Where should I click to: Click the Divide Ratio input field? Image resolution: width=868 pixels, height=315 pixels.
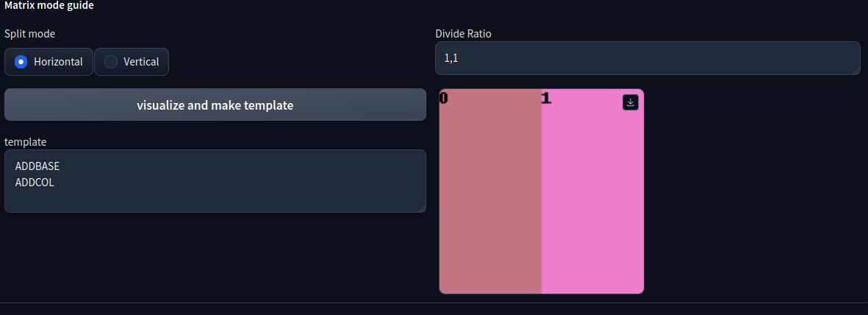pyautogui.click(x=647, y=58)
